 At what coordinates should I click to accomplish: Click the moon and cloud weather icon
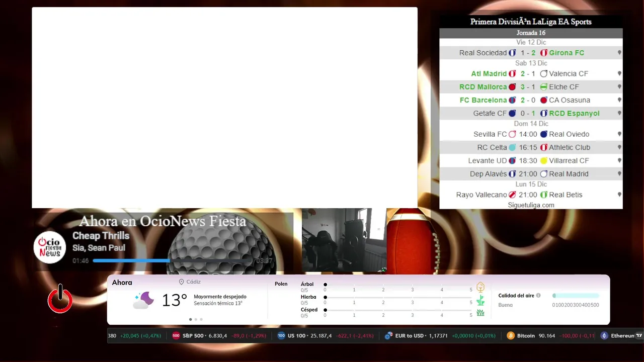click(x=143, y=300)
